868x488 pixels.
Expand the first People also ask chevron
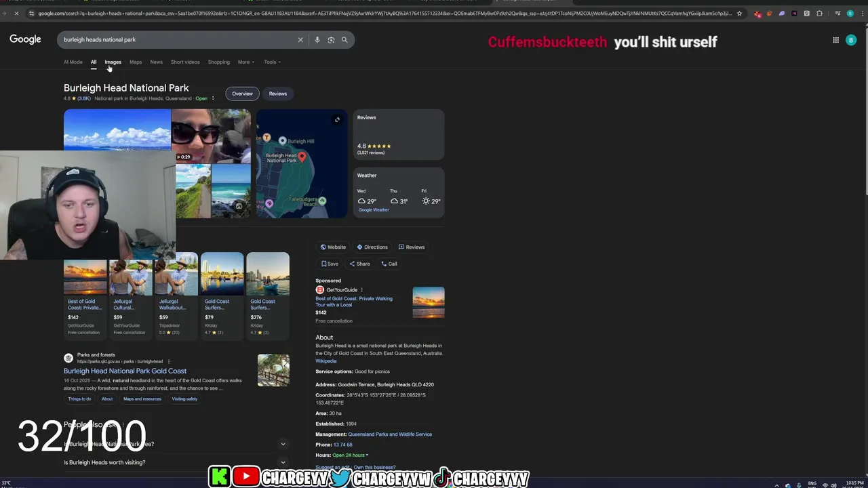click(x=283, y=444)
